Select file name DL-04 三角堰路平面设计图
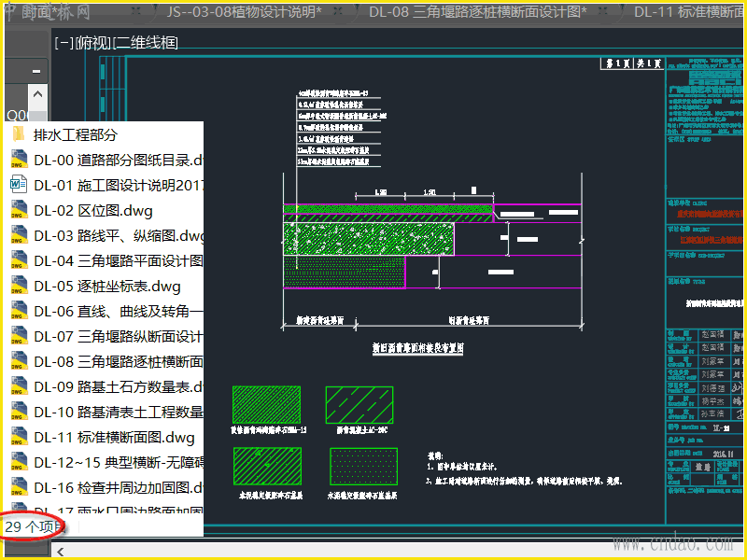 119,261
